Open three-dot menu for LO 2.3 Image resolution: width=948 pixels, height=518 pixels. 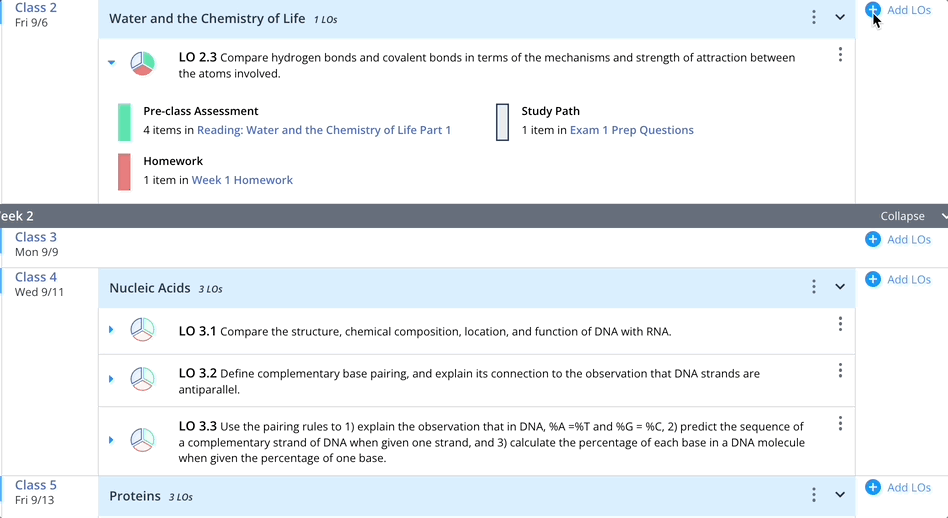pyautogui.click(x=840, y=54)
